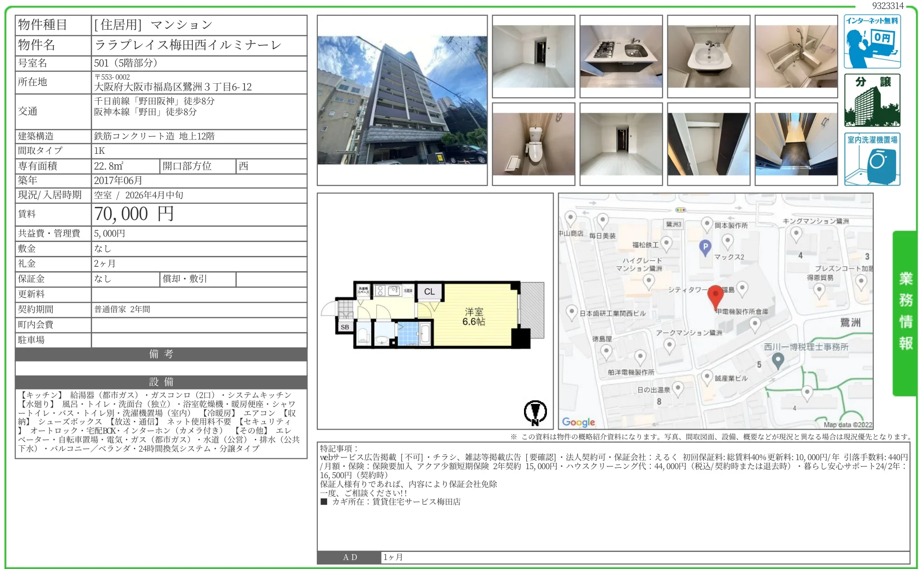Click the 業務情報 green side tab

[905, 312]
